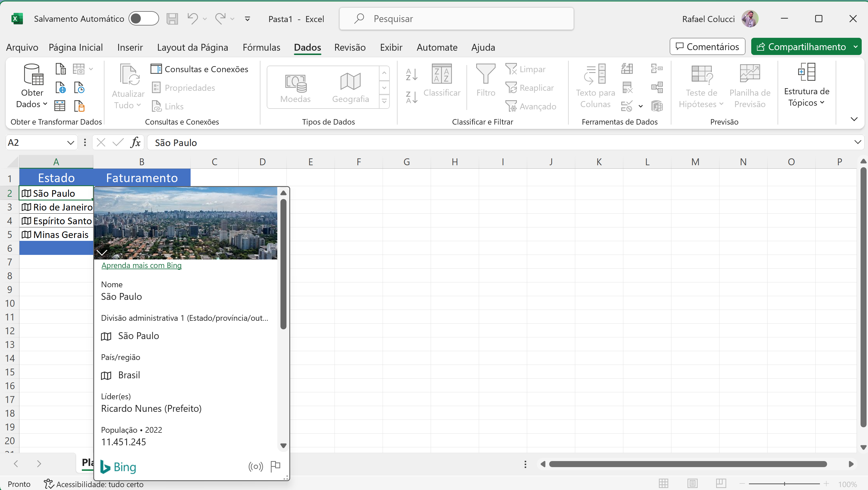This screenshot has width=868, height=490.
Task: Click the flag icon to report the card
Action: pyautogui.click(x=275, y=466)
